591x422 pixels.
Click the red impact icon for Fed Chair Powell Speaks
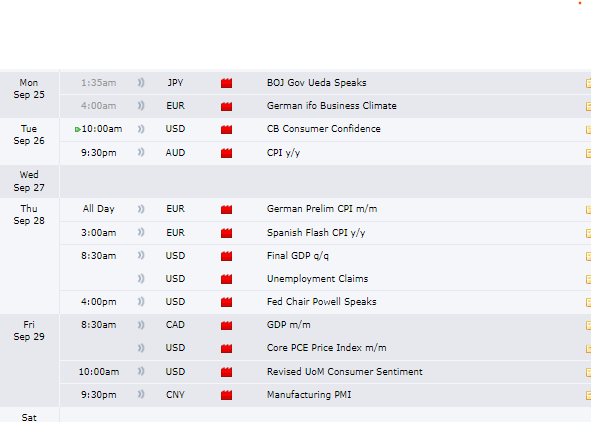(227, 302)
